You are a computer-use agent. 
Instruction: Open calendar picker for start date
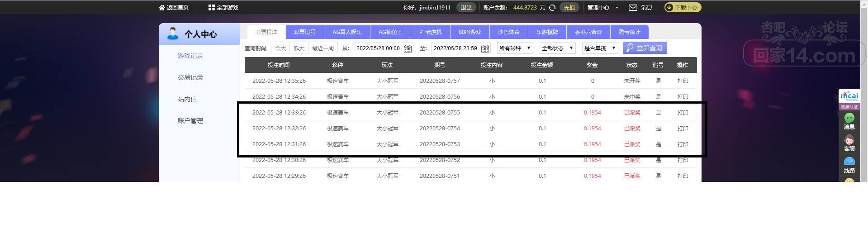pos(408,48)
